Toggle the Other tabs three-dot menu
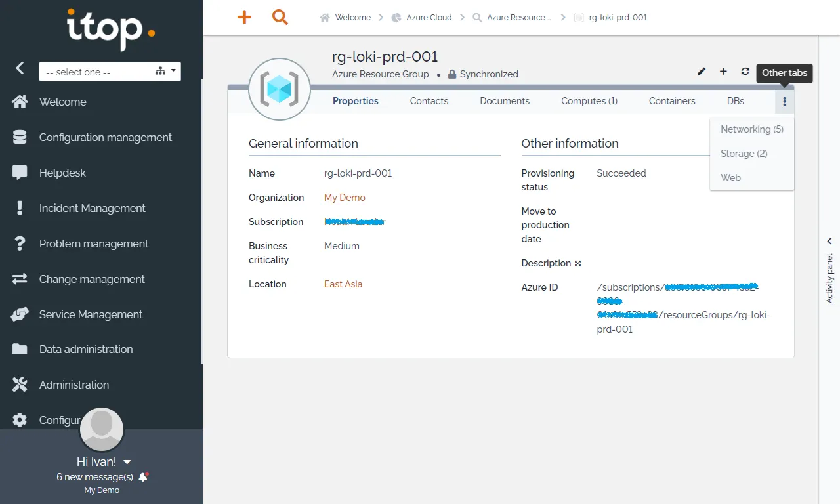Image resolution: width=840 pixels, height=504 pixels. (x=784, y=102)
